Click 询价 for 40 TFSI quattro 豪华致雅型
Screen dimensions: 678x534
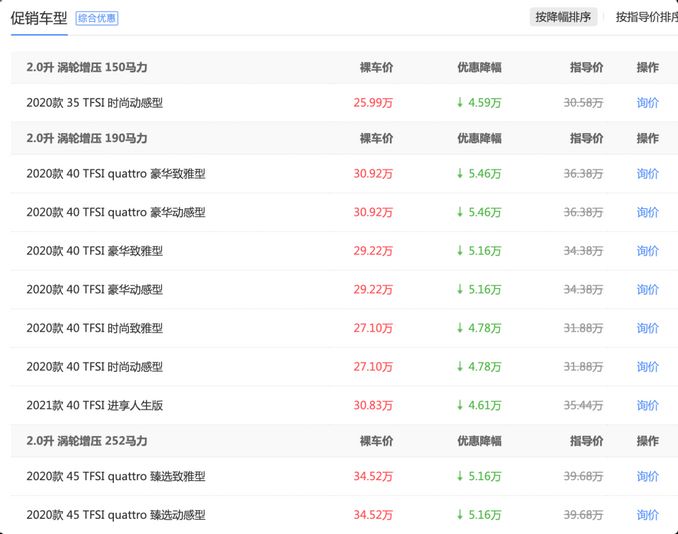(x=647, y=173)
